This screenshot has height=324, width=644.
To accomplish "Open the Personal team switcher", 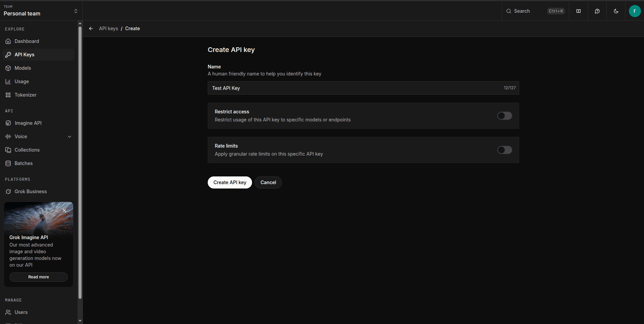I will pos(40,11).
